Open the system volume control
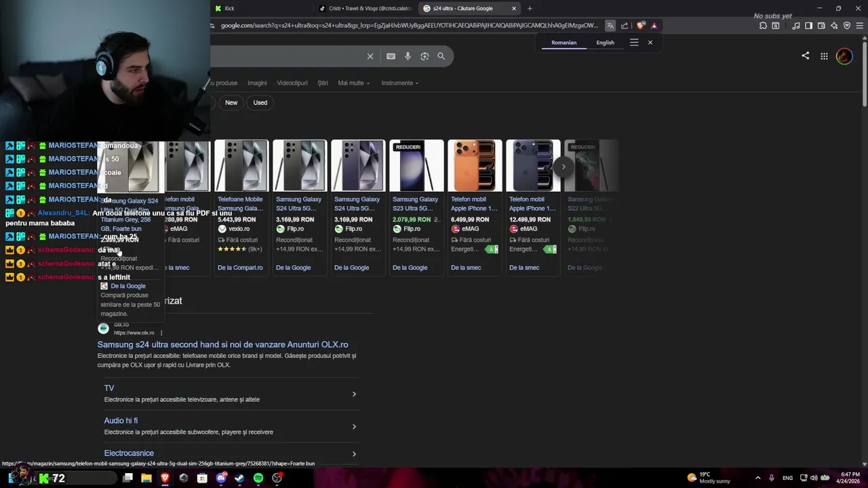Viewport: 868px width, 488px height. (x=814, y=478)
